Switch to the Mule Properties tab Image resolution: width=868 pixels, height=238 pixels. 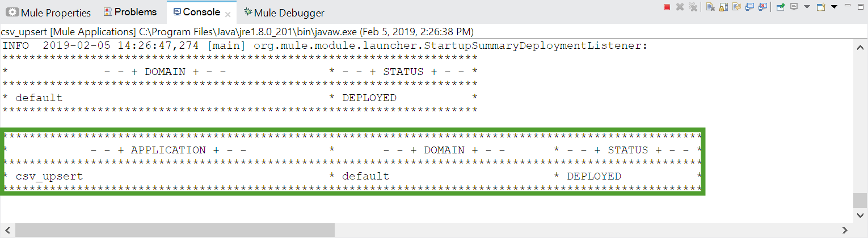tap(48, 12)
